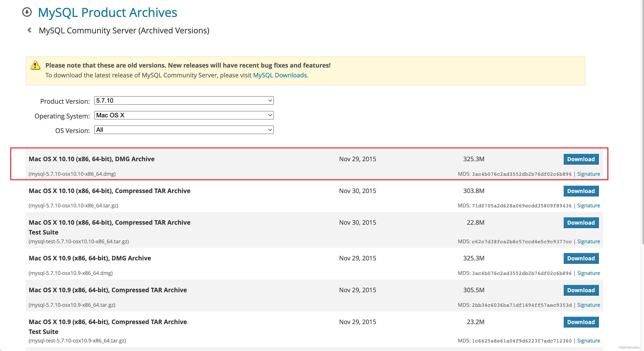
Task: Download Mac OS X 10.10 Compressed TAR Archive 303.8M
Action: pyautogui.click(x=581, y=191)
